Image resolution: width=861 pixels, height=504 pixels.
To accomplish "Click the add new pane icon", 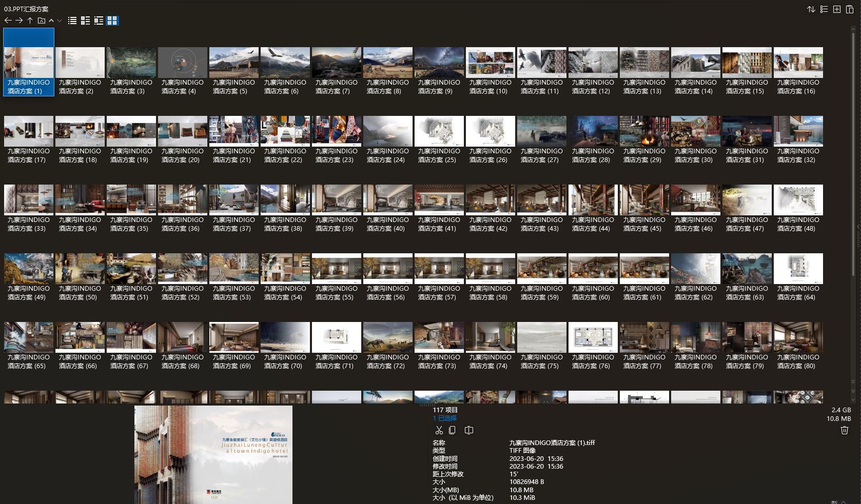I will click(x=837, y=9).
